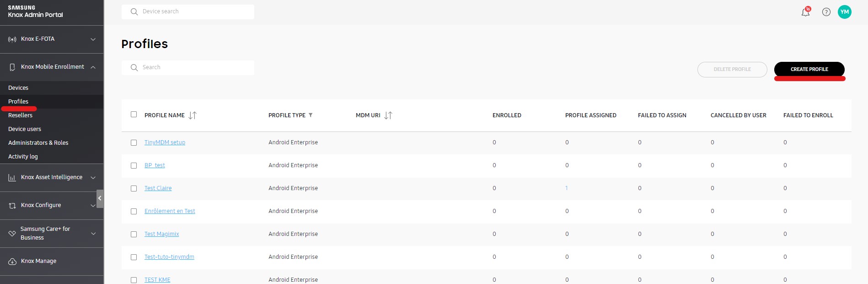Screen dimensions: 868x284
Task: Select the Test Magimix row checkbox
Action: tap(134, 234)
